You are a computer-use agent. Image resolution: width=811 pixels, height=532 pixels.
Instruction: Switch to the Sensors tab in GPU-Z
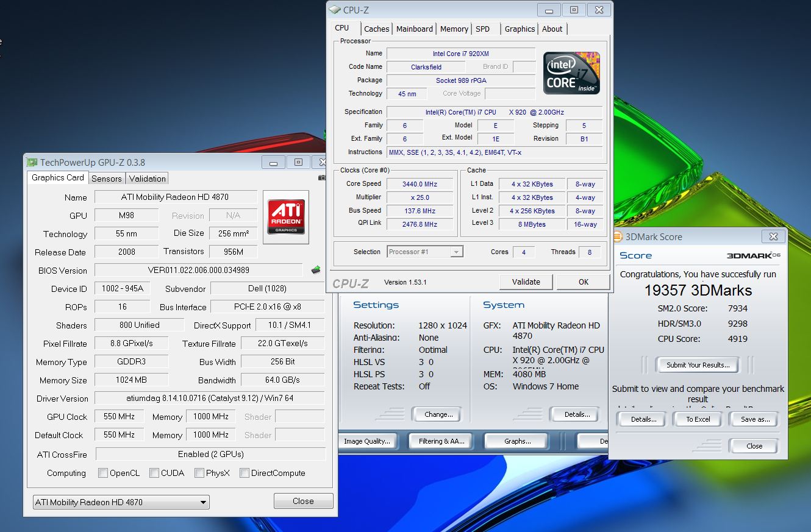(106, 179)
